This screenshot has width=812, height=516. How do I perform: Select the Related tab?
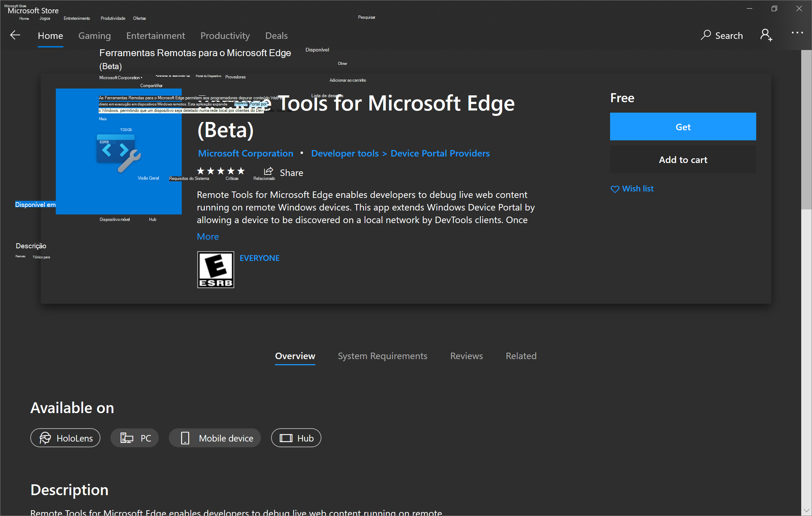(521, 356)
